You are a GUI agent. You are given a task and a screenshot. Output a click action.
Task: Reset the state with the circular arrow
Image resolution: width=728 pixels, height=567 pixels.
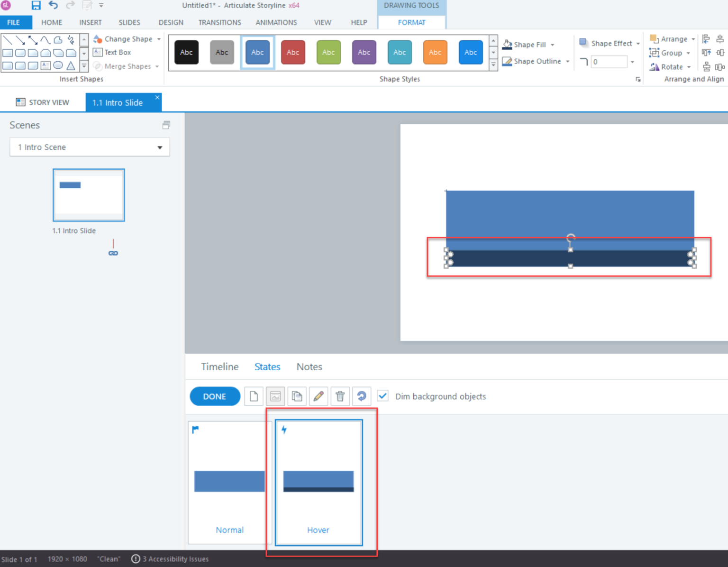362,396
